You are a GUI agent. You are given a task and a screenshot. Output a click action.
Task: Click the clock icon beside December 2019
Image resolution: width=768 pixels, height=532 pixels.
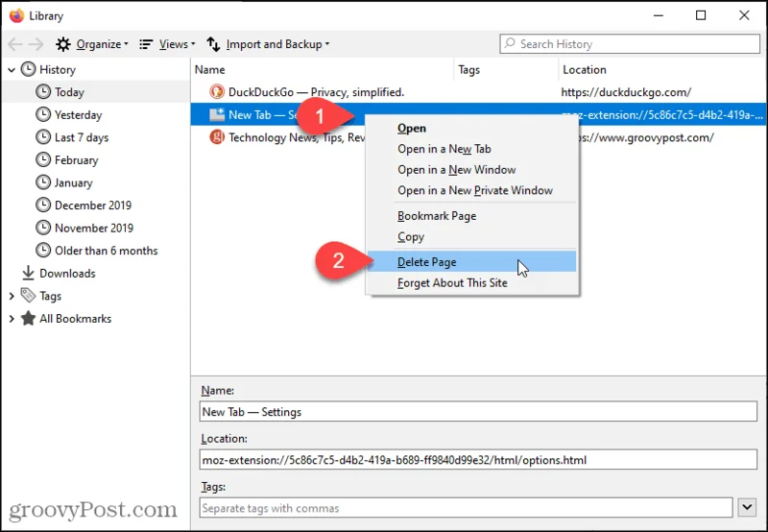[43, 205]
